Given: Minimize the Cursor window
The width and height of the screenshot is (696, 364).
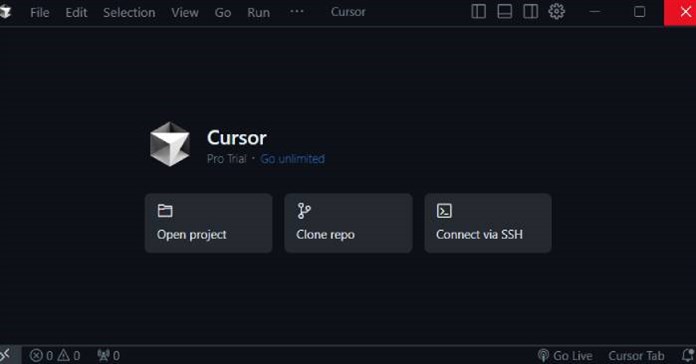Looking at the screenshot, I should pos(595,12).
